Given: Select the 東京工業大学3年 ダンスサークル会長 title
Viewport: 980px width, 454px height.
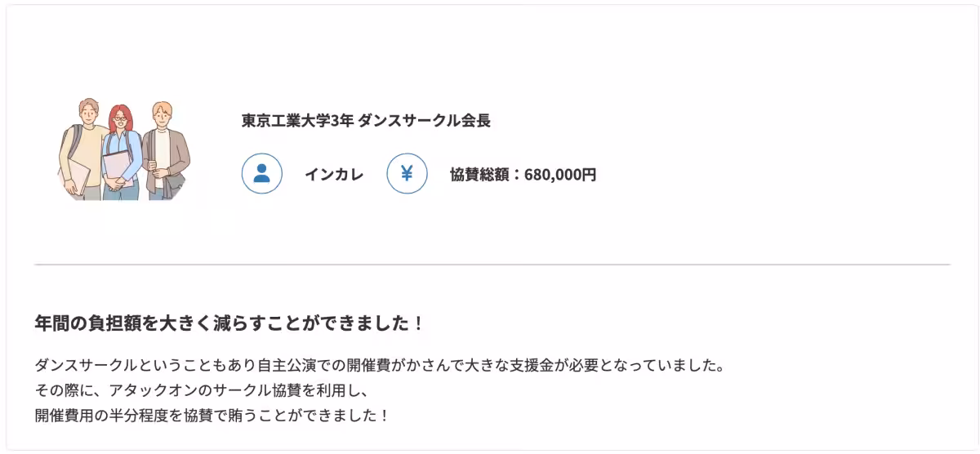Looking at the screenshot, I should (366, 121).
